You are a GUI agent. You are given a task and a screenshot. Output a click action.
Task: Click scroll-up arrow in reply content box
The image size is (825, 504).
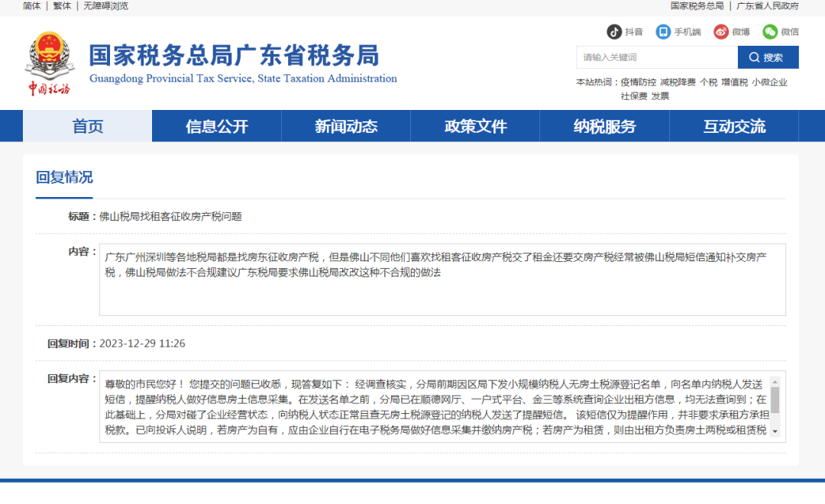(775, 382)
